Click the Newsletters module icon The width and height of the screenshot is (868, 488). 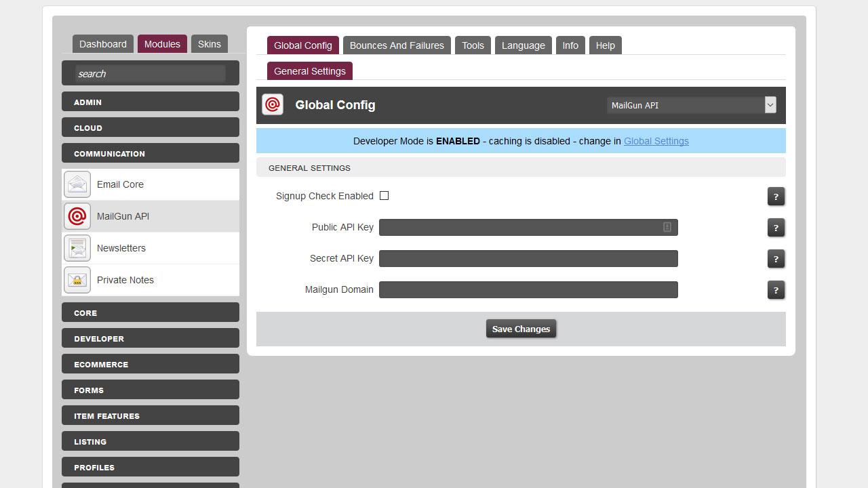77,248
